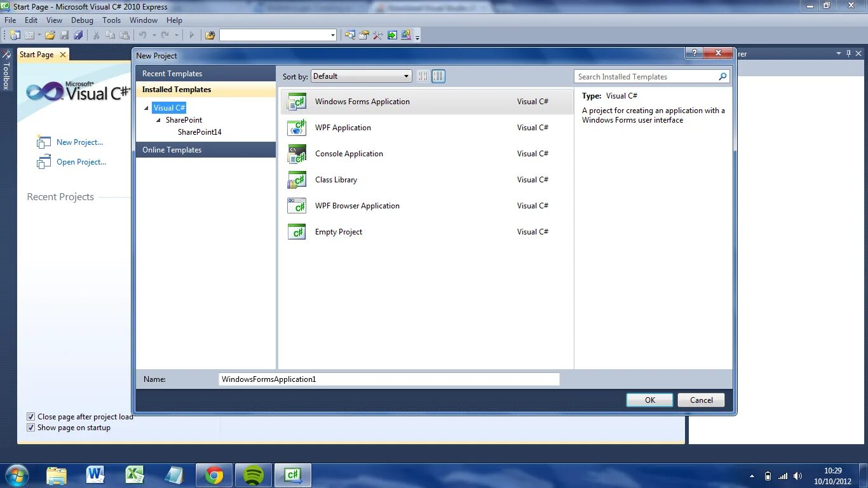Open the File menu

point(10,20)
